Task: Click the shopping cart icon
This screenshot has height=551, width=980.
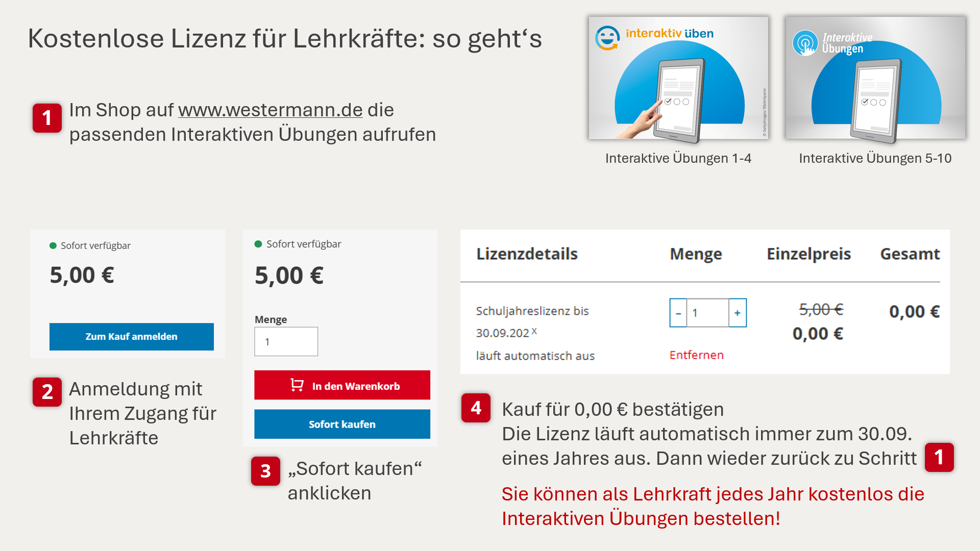Action: (x=297, y=385)
